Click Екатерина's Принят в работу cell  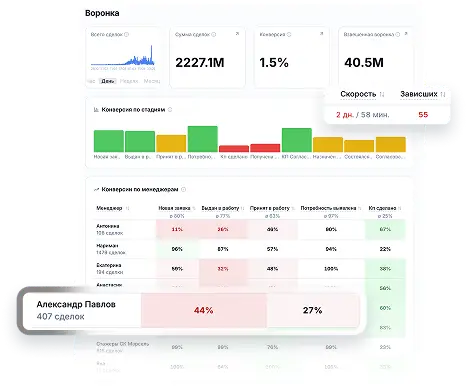pyautogui.click(x=272, y=269)
